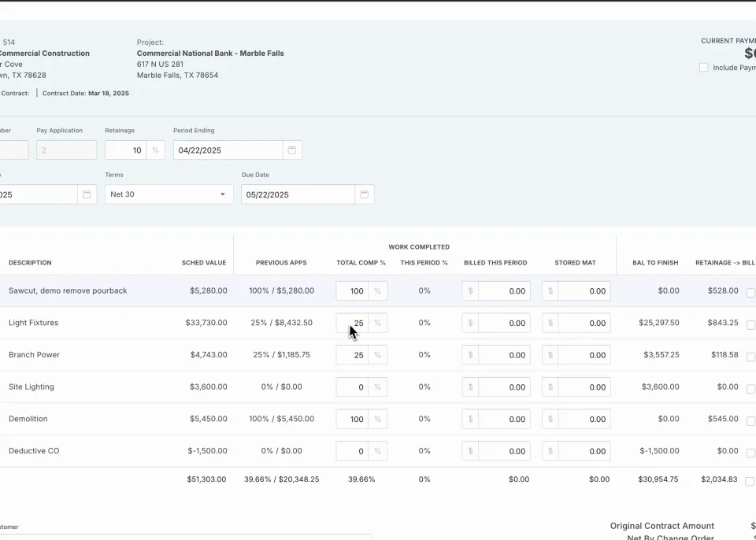
Task: Click calendar icon beside the Net 30 terms
Action: (x=87, y=194)
